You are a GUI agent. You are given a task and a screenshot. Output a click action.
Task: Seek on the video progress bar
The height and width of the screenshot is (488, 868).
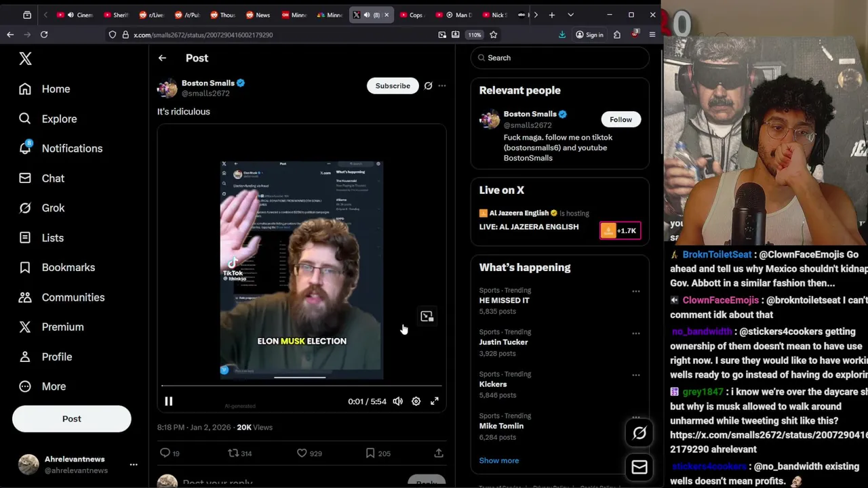coord(302,386)
